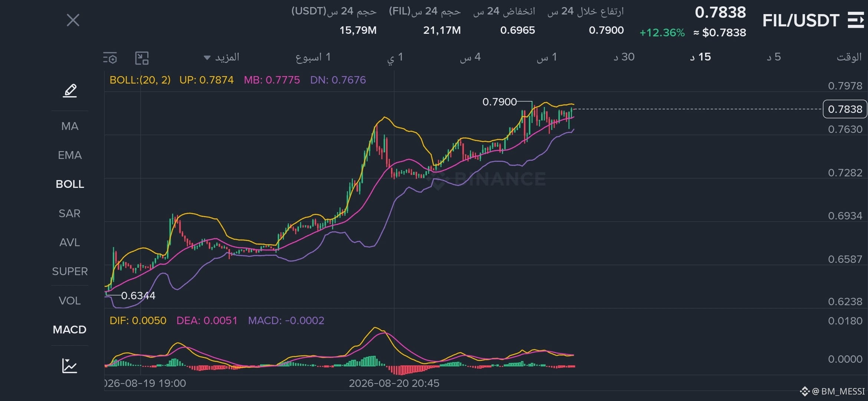Image resolution: width=868 pixels, height=401 pixels.
Task: Click the @BM_MESSI watermark handle
Action: coord(838,391)
